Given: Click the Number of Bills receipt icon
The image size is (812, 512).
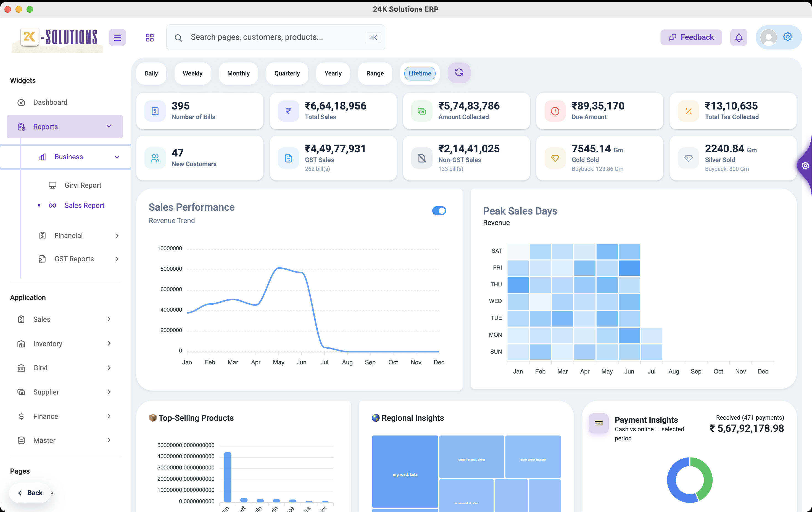Looking at the screenshot, I should tap(155, 111).
